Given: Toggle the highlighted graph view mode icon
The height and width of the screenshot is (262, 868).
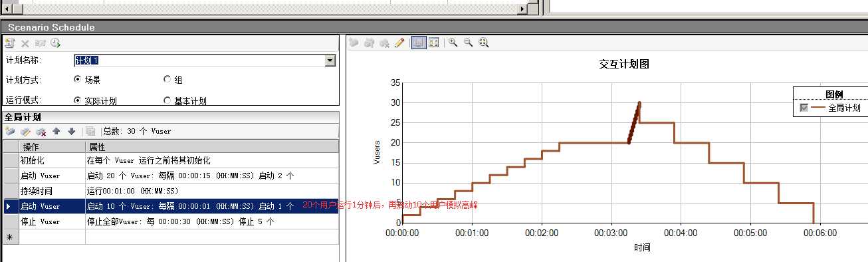Looking at the screenshot, I should point(419,43).
